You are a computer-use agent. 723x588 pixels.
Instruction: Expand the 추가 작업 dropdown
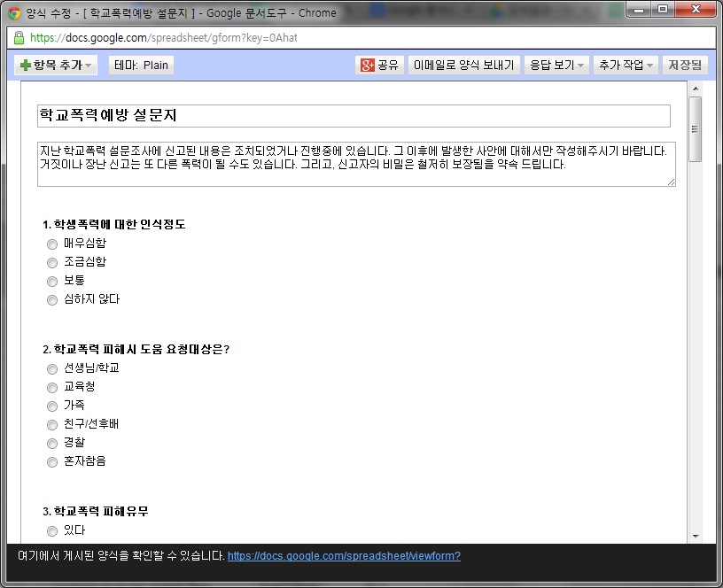(626, 65)
